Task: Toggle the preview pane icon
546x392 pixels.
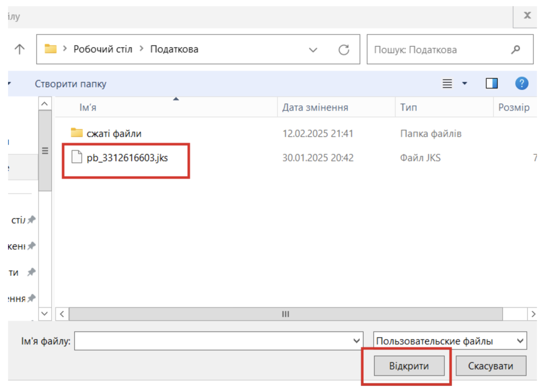Action: pos(492,83)
